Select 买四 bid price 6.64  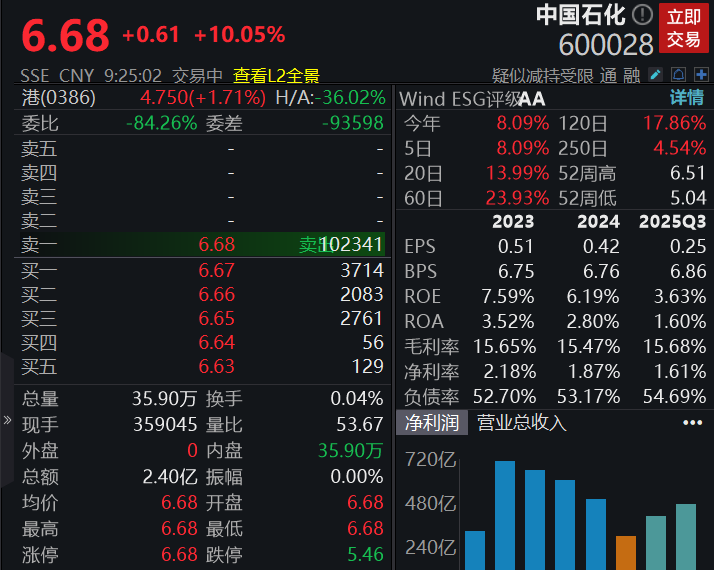click(x=217, y=342)
